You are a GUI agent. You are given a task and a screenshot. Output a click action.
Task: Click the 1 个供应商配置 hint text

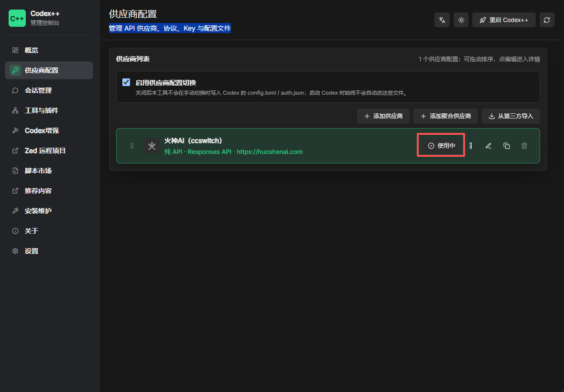coord(479,59)
